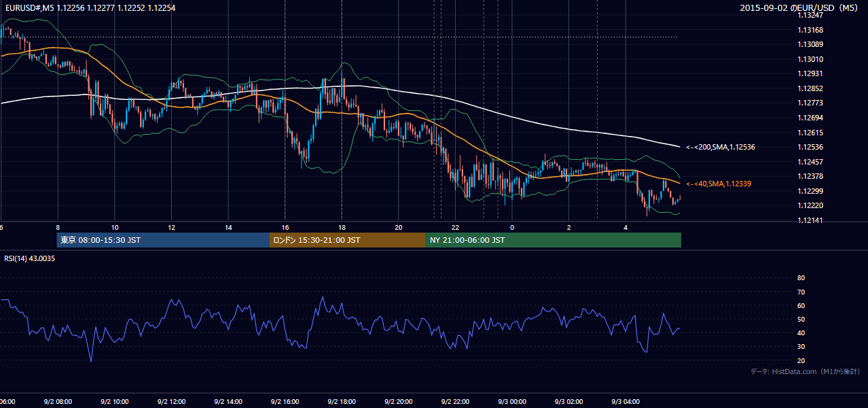Viewport: 868px width, 408px height.
Task: Click hour label 14 above session bar
Action: tap(228, 227)
